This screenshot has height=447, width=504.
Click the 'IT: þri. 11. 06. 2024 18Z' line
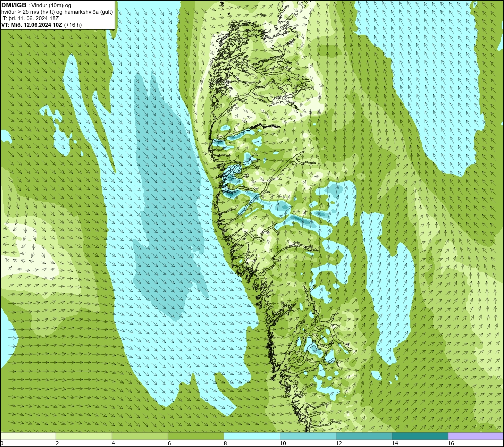click(30, 18)
